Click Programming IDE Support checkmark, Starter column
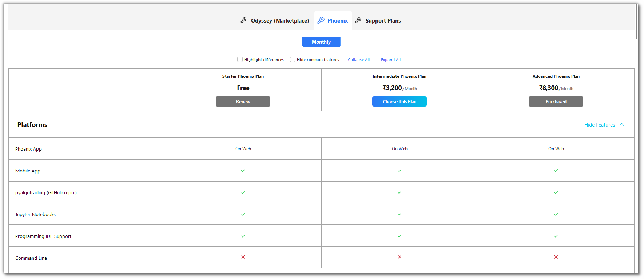The width and height of the screenshot is (644, 279). [x=243, y=236]
